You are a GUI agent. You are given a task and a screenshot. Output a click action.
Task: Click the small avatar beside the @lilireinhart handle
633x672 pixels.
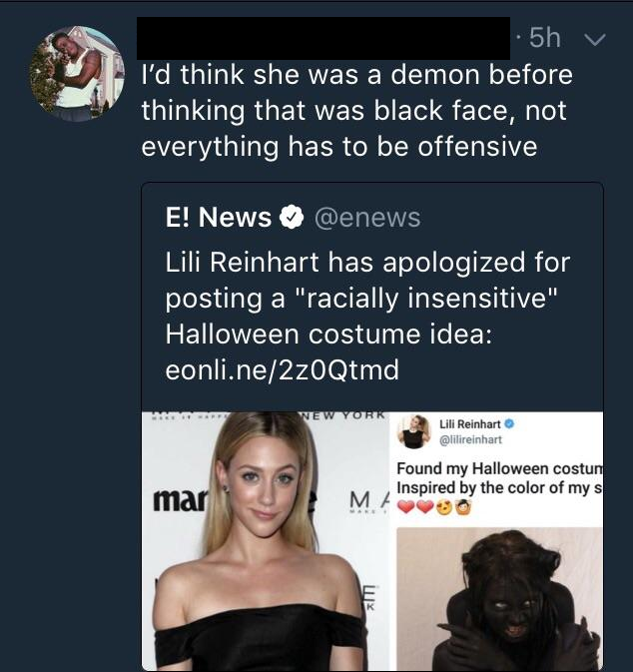coord(413,430)
